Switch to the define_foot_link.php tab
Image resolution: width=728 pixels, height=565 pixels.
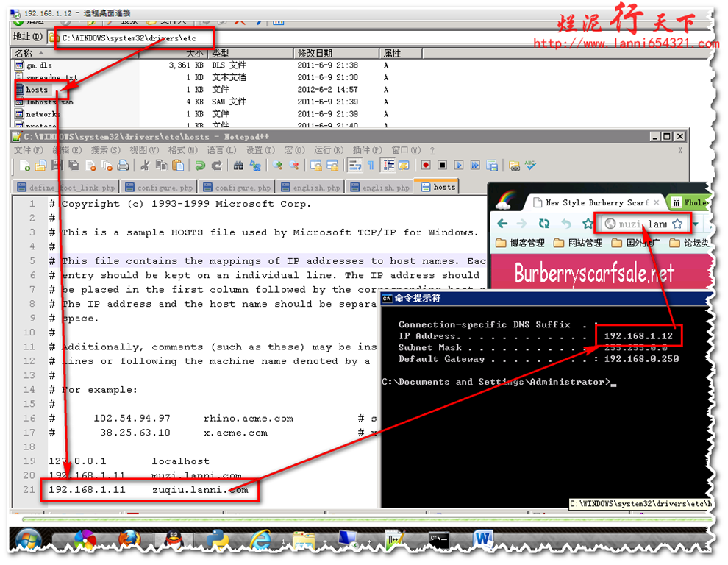point(66,188)
